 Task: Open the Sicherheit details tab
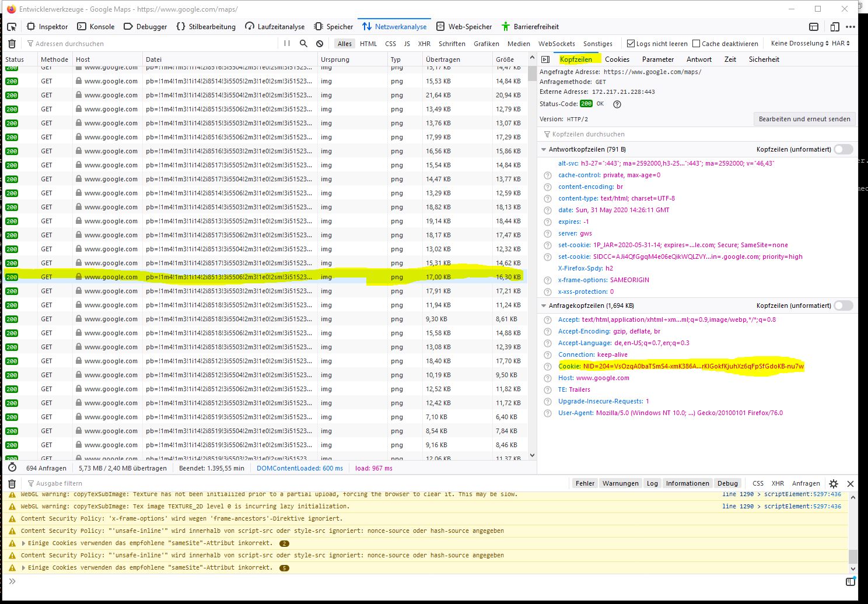(x=764, y=59)
